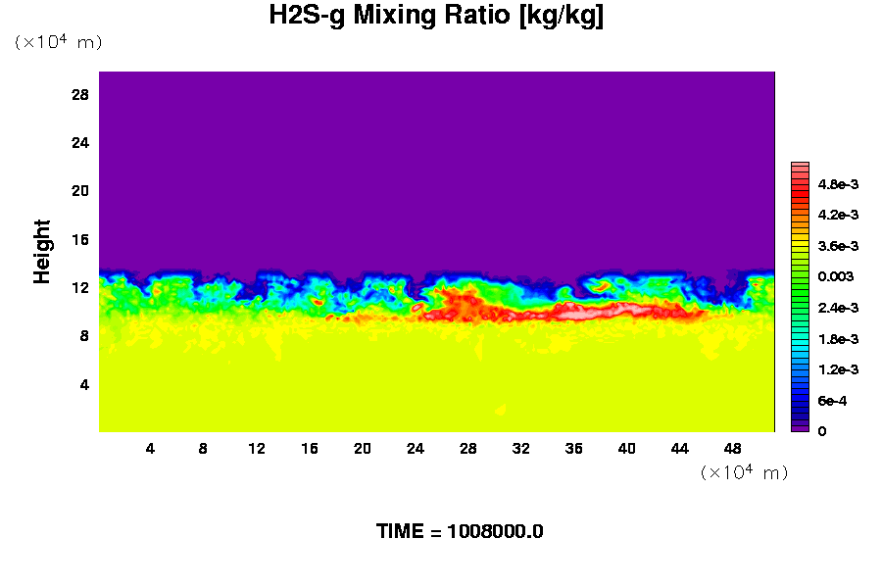This screenshot has height=588, width=882.
Task: Click the x-axis tick label 4
Action: [150, 449]
